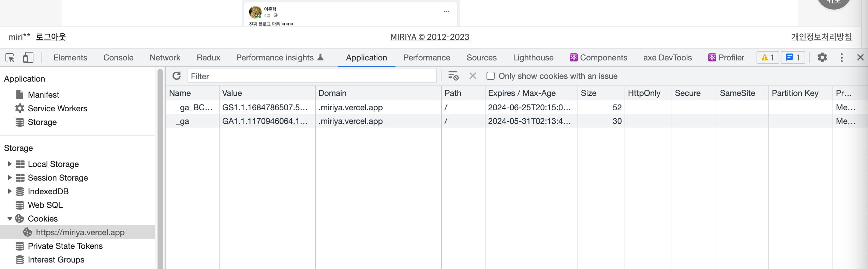Select Private State Tokens item
Screen dimensions: 868x269
click(x=65, y=246)
